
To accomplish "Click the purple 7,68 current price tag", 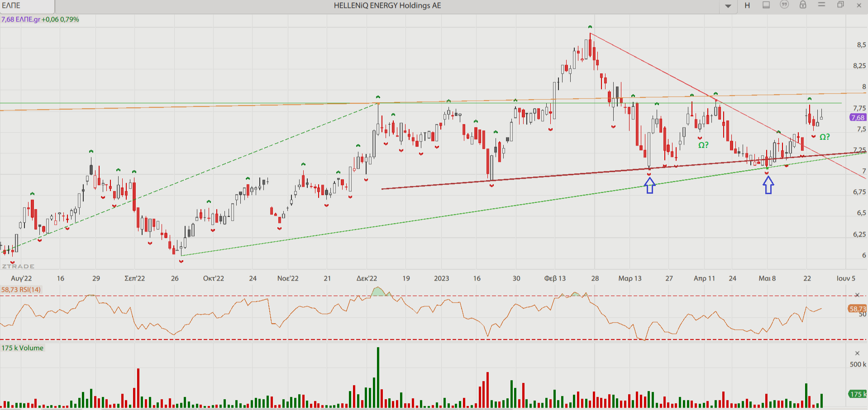I will click(x=858, y=118).
